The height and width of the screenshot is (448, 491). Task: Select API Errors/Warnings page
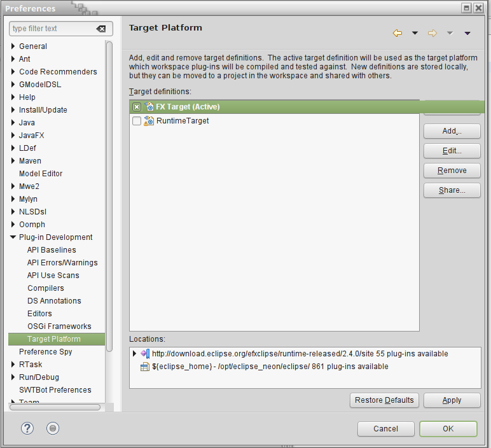(62, 263)
